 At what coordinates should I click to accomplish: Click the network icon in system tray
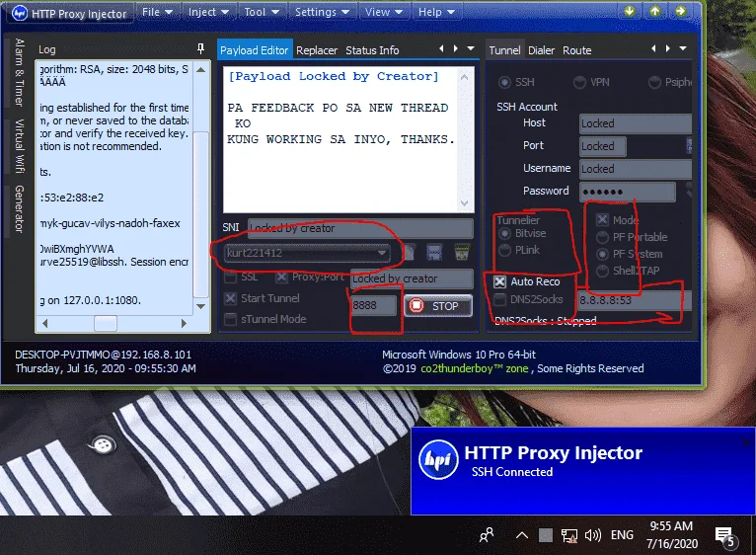coord(569,535)
